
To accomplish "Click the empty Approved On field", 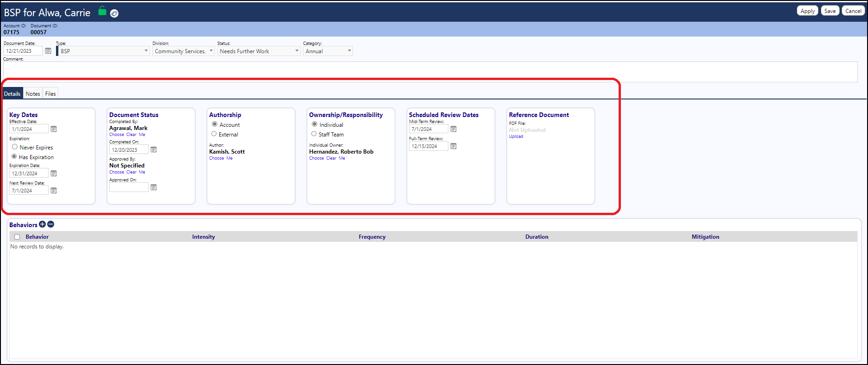I will [x=129, y=187].
